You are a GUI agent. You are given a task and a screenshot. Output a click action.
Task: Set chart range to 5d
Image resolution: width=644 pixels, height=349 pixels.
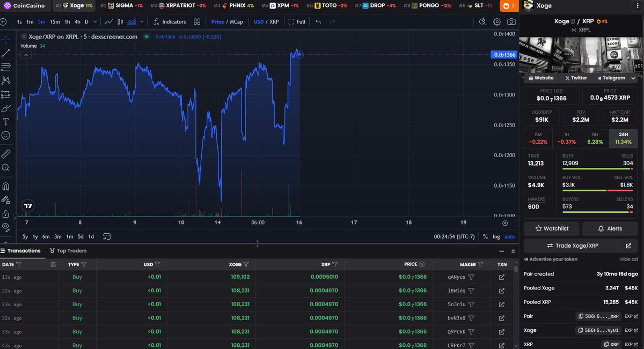(x=80, y=236)
